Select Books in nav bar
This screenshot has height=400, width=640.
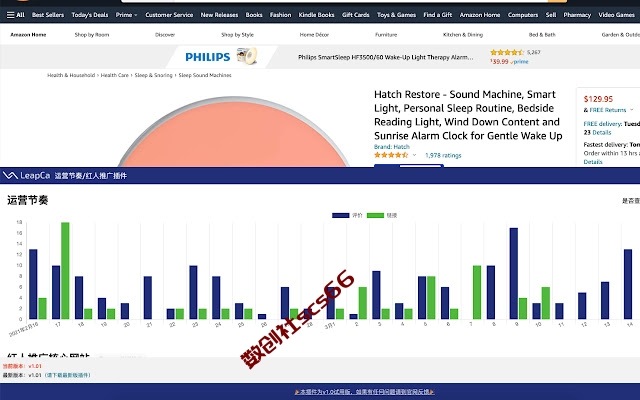[254, 15]
